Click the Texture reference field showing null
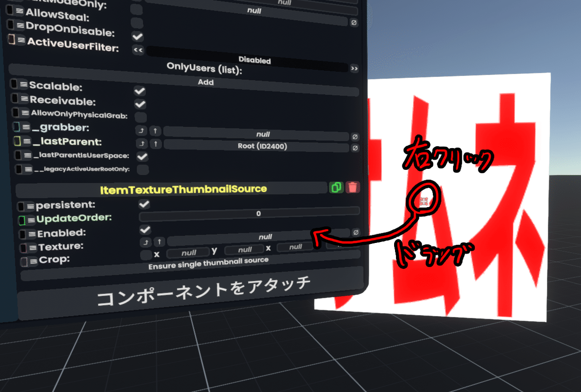581x392 pixels. click(258, 237)
